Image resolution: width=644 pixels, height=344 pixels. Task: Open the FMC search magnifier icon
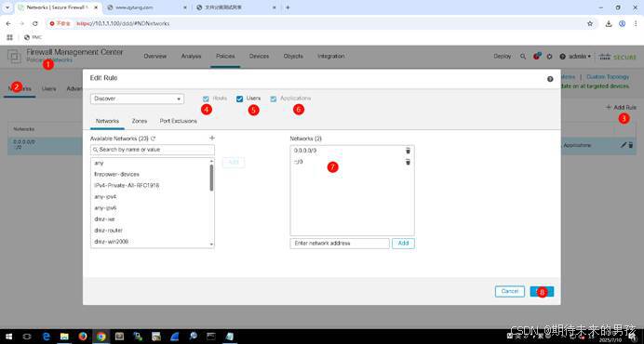(x=523, y=57)
